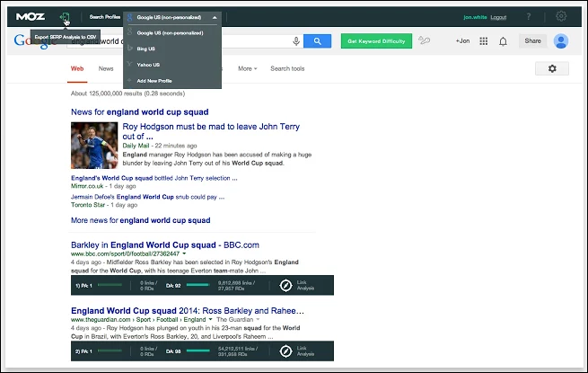Export SERP Analysis to CSV icon
The image size is (588, 373).
tap(65, 17)
